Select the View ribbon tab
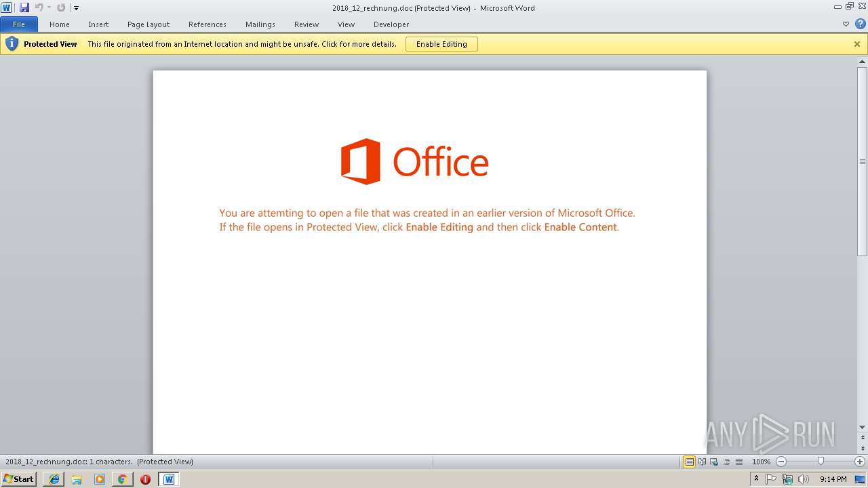The height and width of the screenshot is (488, 868). click(346, 24)
